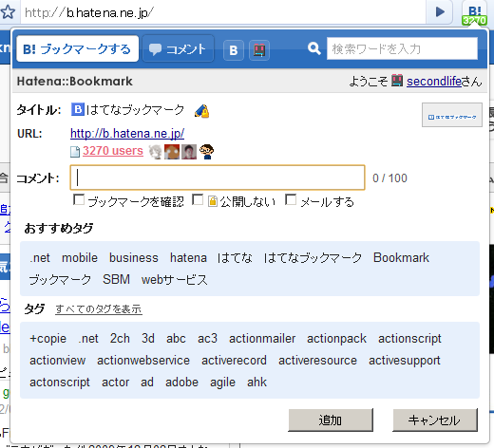Open the secondlife user link
494x448 pixels.
coord(434,82)
